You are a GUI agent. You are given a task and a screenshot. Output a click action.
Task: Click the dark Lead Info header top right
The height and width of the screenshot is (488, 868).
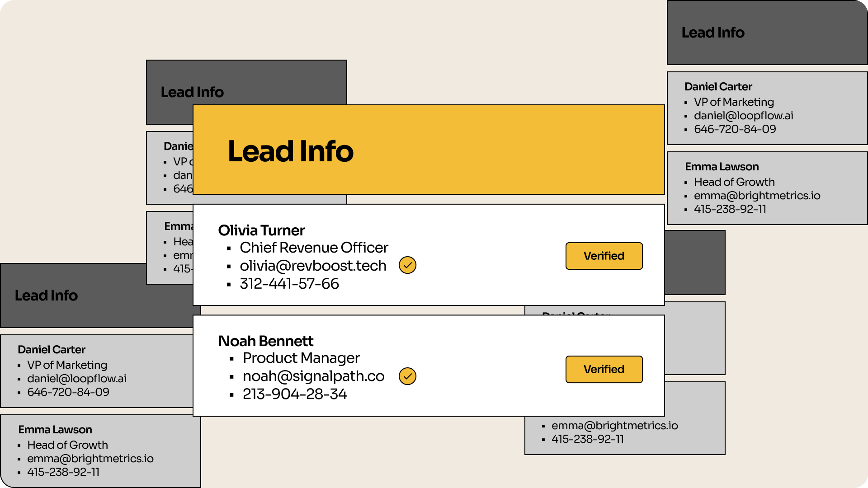pyautogui.click(x=712, y=33)
